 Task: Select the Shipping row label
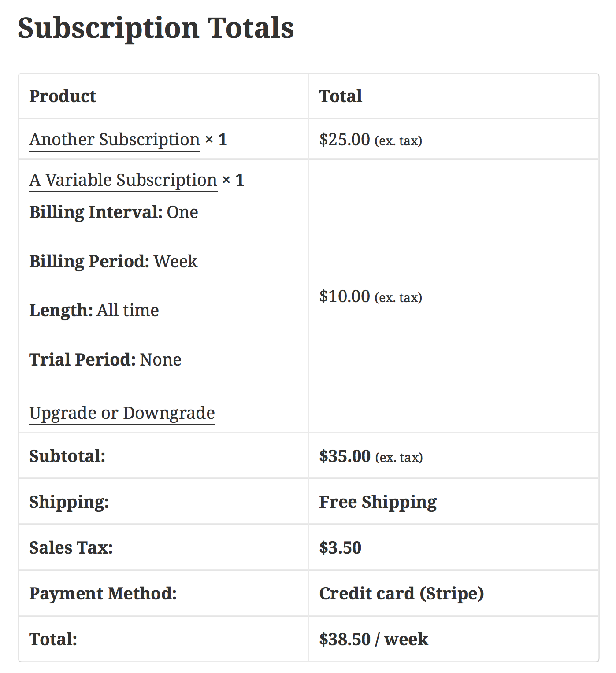click(x=68, y=502)
